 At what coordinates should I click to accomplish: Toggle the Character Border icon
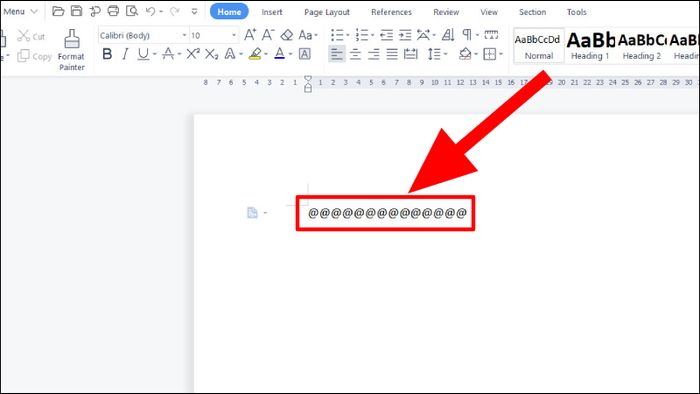[x=304, y=54]
